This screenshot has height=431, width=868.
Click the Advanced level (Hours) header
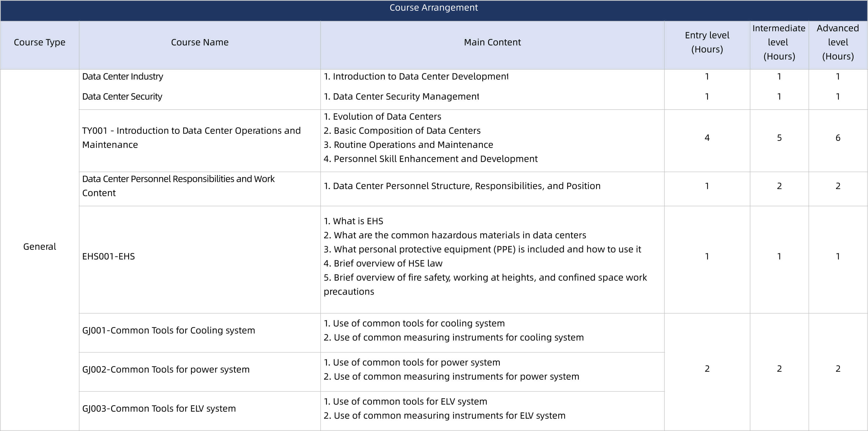point(838,42)
